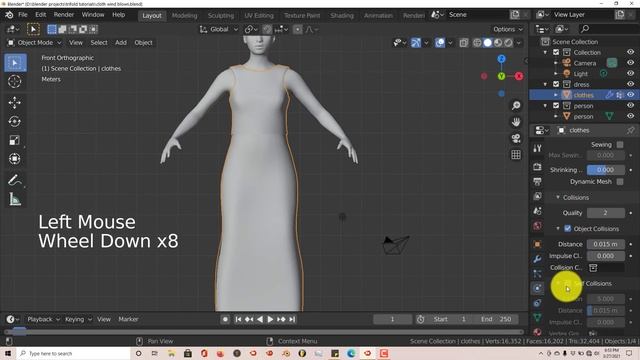Activate the Cursor tool
640x360 pixels.
tap(15, 81)
